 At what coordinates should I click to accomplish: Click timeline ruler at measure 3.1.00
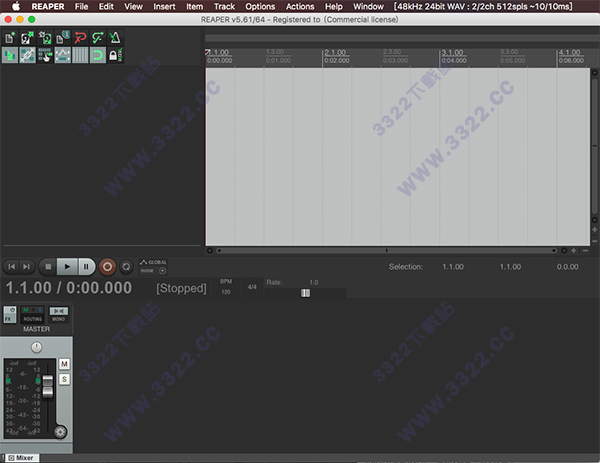(453, 52)
